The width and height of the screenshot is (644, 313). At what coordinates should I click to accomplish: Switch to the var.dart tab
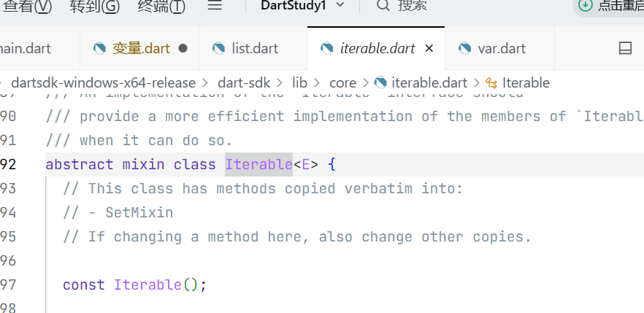coord(499,48)
